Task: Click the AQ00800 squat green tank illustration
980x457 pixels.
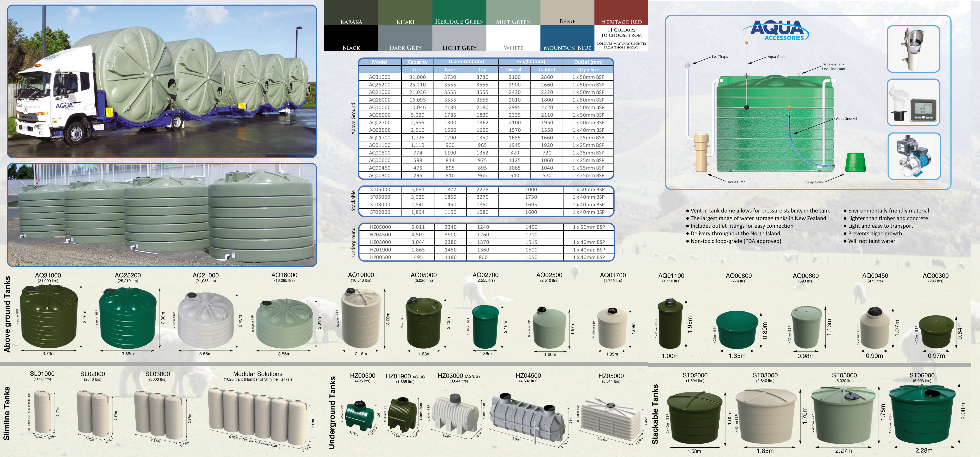Action: [x=737, y=330]
